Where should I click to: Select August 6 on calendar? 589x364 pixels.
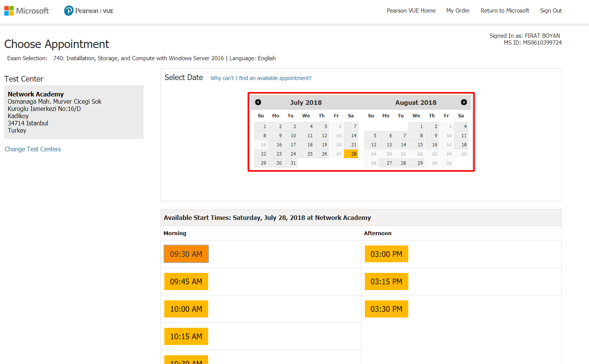point(386,135)
